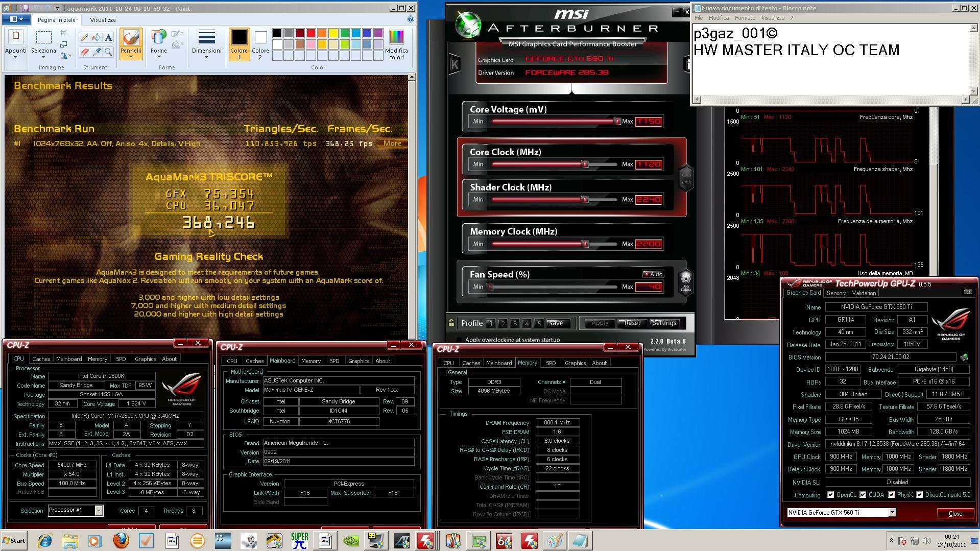Select the Text tool in Paint
This screenshot has height=551, width=980.
pyautogui.click(x=108, y=37)
